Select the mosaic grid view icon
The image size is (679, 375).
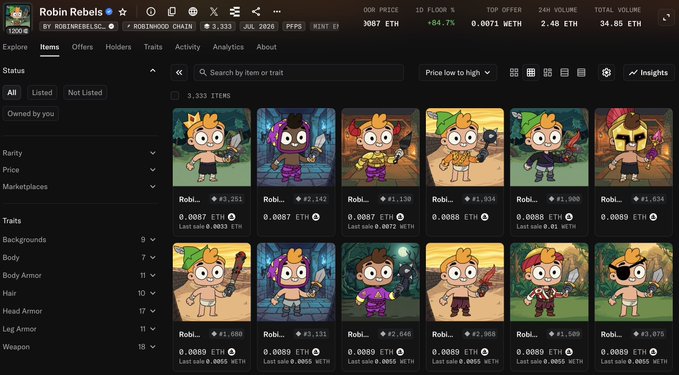(548, 73)
